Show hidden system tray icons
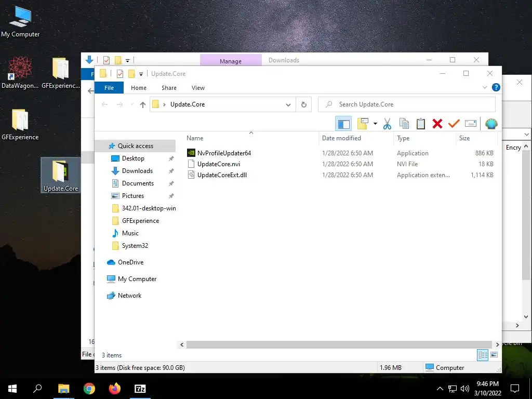The height and width of the screenshot is (399, 532). click(x=440, y=389)
